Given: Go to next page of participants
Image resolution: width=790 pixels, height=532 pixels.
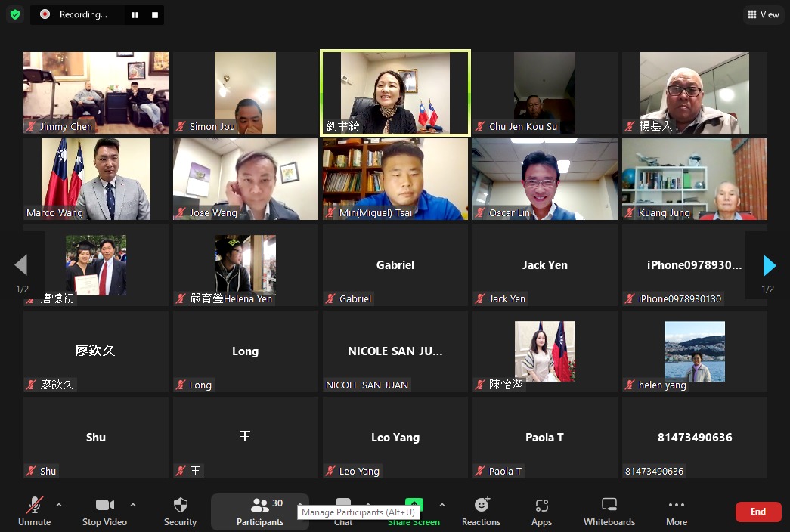Looking at the screenshot, I should click(769, 265).
